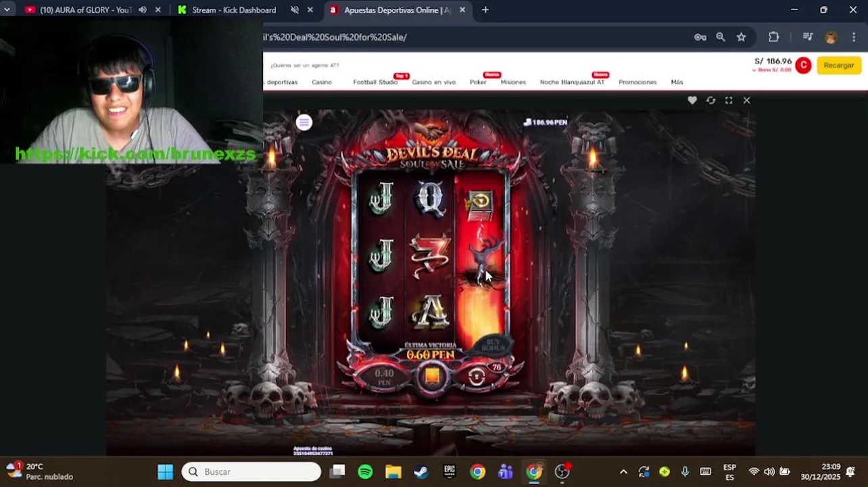Click the yellow Recargar button

click(x=839, y=65)
